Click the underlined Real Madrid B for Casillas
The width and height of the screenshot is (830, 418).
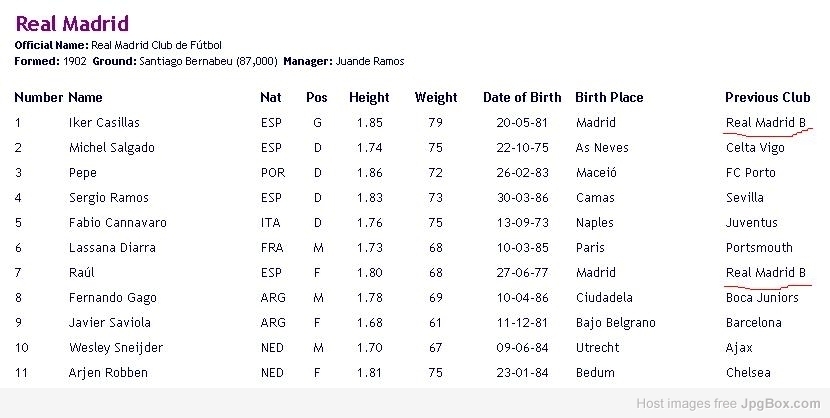(766, 123)
